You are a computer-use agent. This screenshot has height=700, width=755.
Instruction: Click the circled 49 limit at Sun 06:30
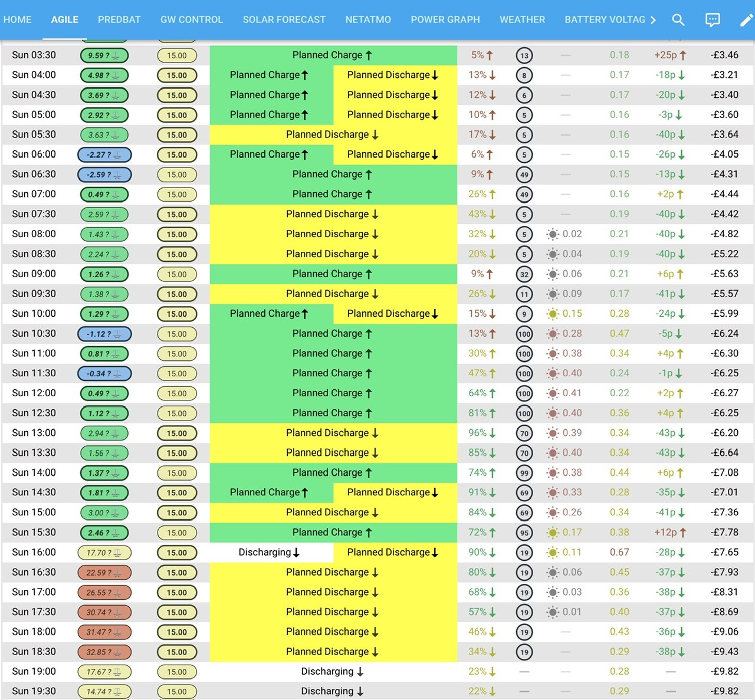coord(524,175)
